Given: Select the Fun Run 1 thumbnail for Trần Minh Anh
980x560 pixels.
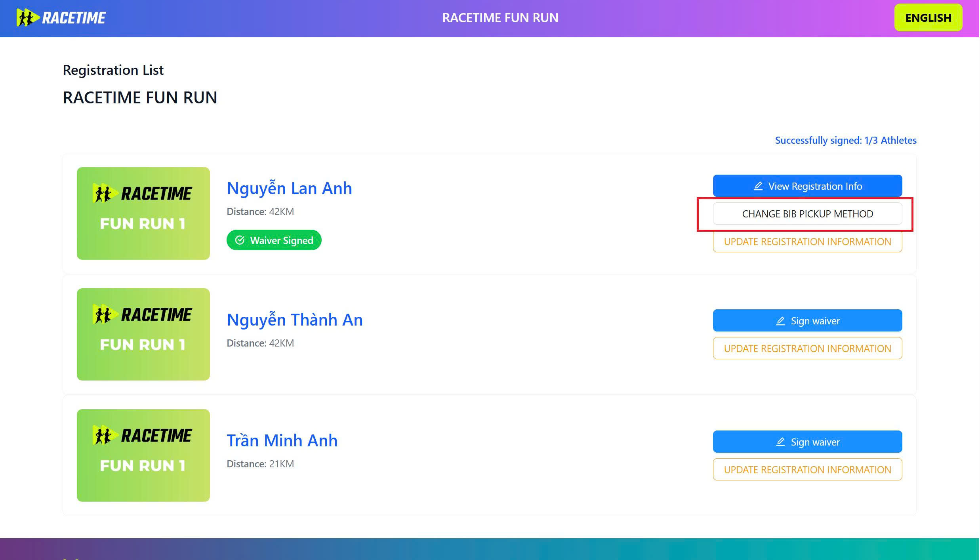Looking at the screenshot, I should [143, 455].
